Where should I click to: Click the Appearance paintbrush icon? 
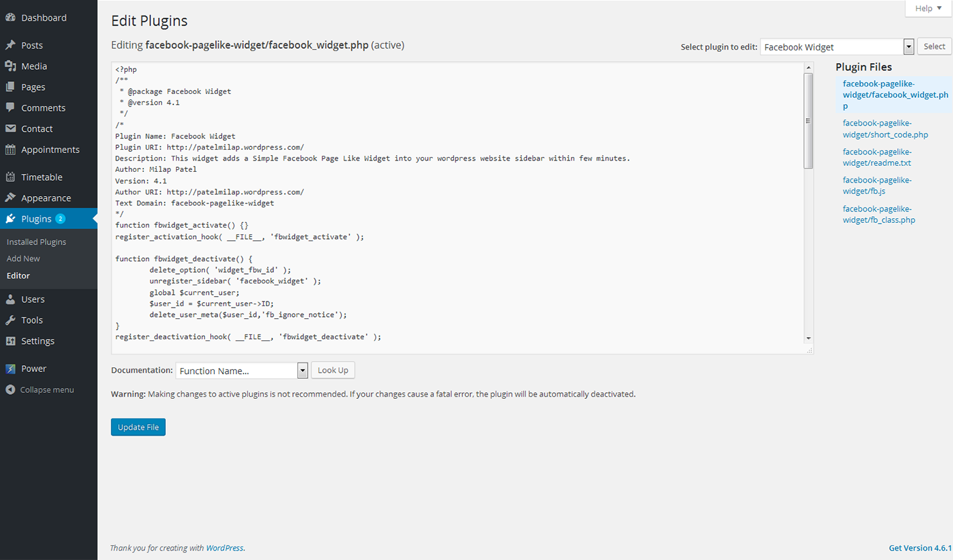(x=11, y=197)
